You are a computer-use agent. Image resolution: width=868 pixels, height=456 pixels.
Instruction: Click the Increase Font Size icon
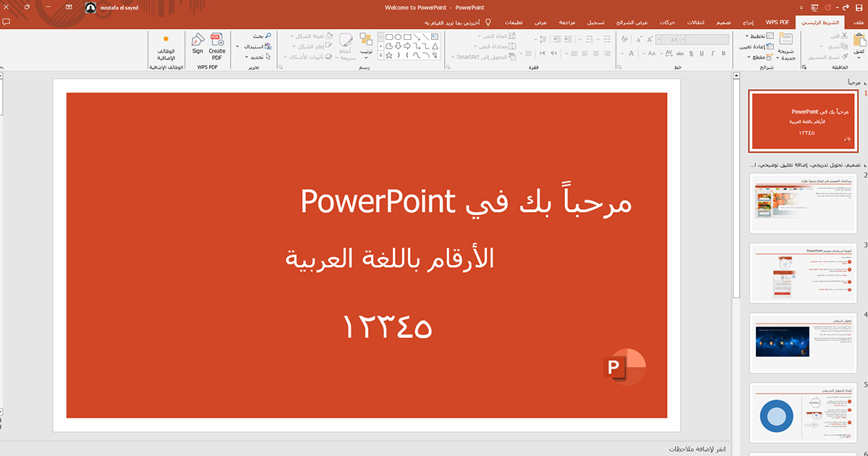(650, 40)
